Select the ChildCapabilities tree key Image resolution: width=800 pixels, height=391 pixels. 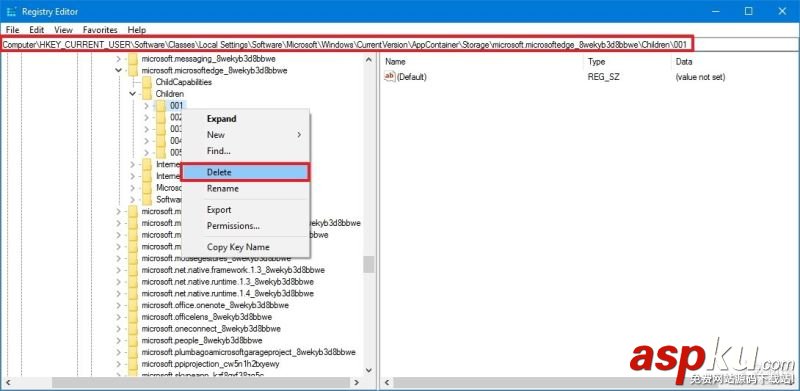click(184, 82)
